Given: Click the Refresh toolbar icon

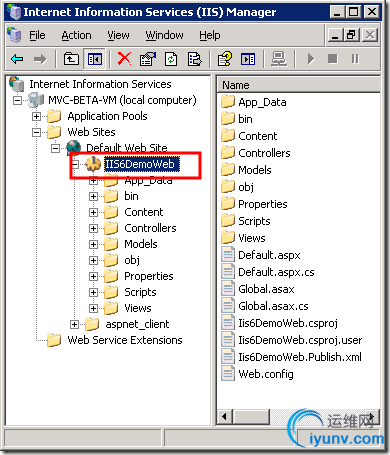Looking at the screenshot, I should [x=171, y=59].
